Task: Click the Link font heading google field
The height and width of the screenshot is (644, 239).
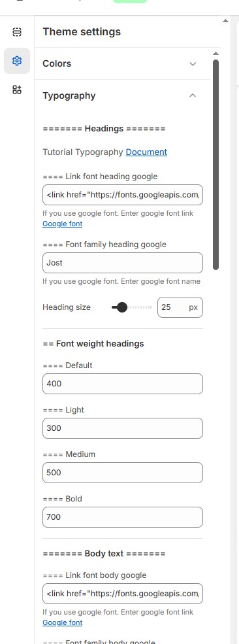Action: 123,195
